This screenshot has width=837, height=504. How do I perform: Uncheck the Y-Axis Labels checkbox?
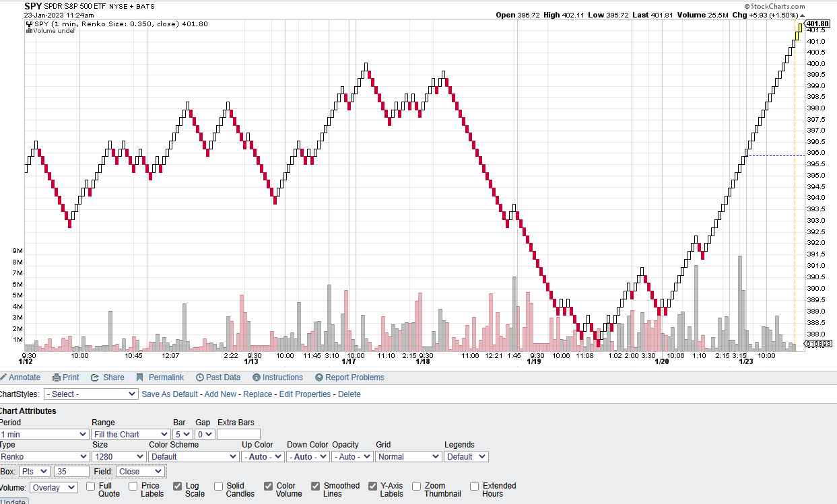click(373, 486)
